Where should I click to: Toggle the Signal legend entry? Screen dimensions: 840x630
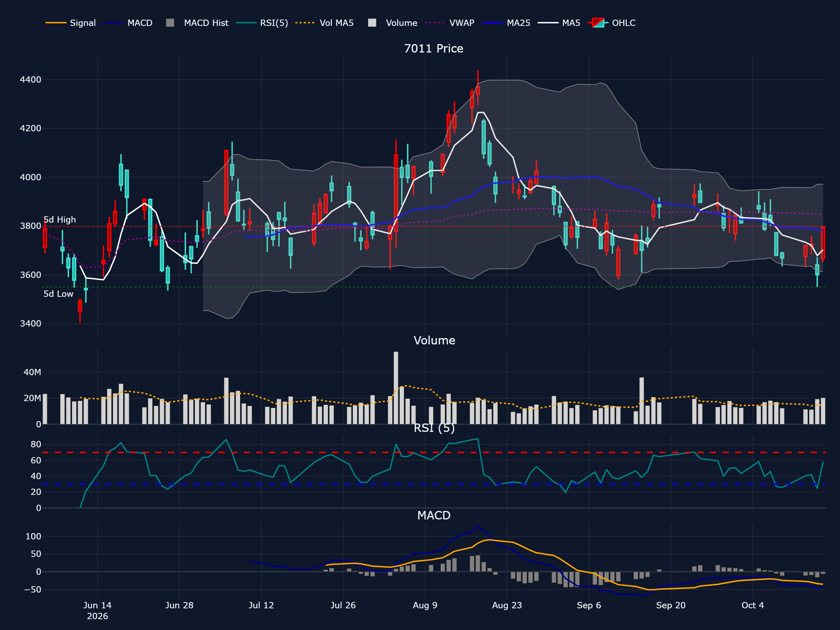(x=71, y=23)
